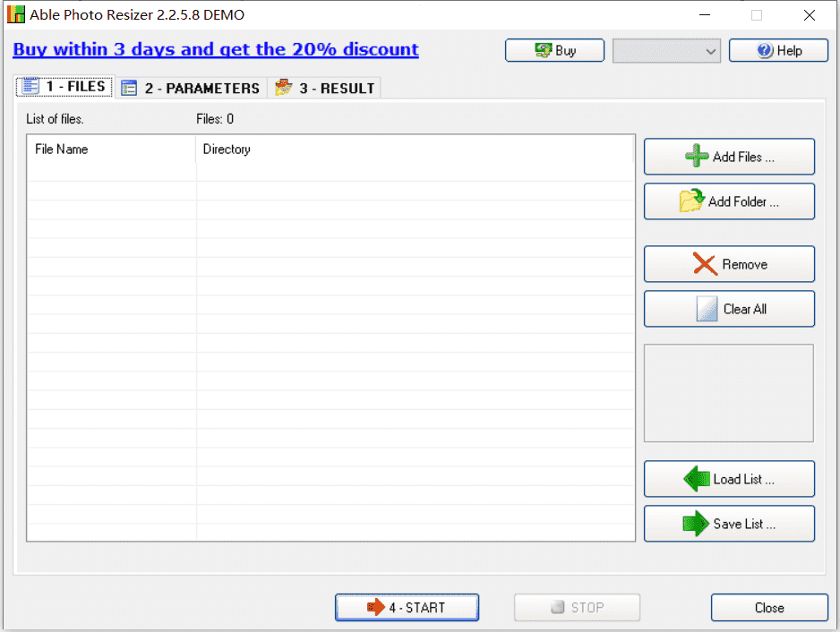
Task: Open the 3 - RESULT tab
Action: [x=325, y=88]
